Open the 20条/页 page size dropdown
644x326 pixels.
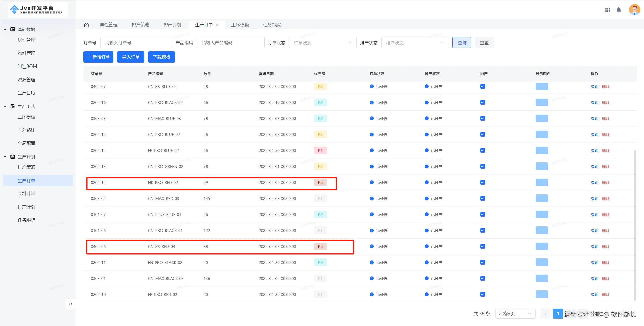pos(515,314)
